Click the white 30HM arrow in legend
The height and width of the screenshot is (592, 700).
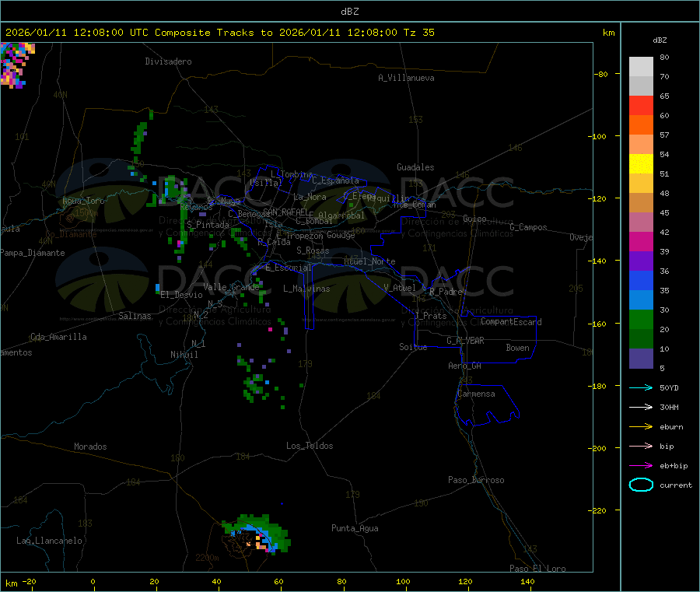point(641,407)
